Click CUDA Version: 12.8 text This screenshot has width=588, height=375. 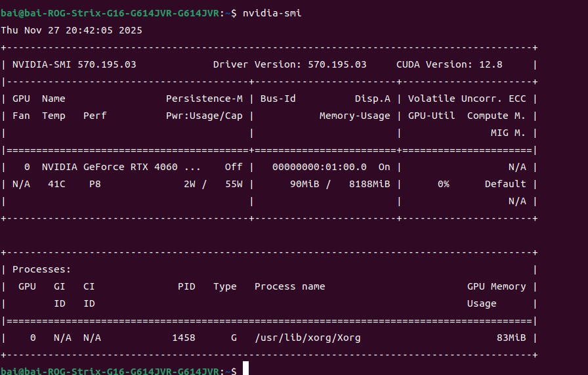[x=450, y=64]
